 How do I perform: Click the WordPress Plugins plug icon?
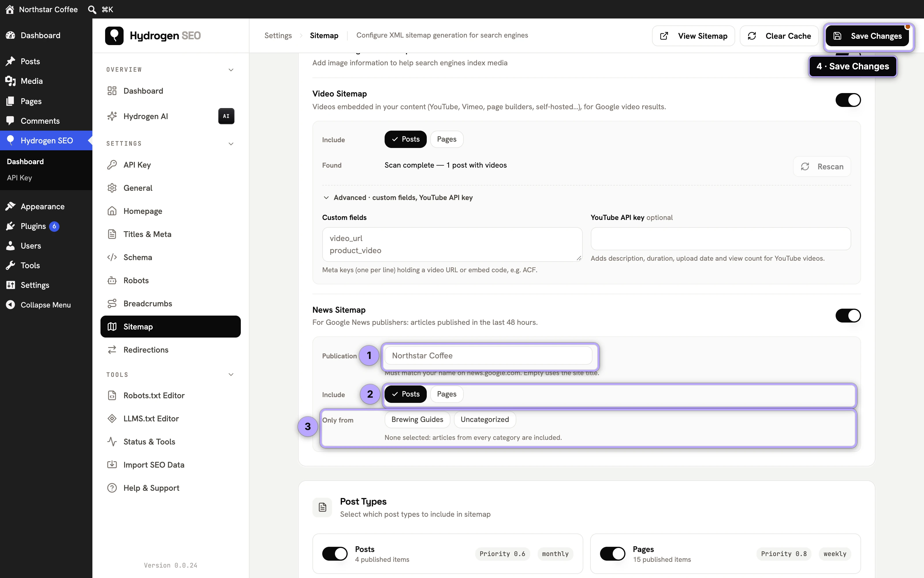[10, 226]
